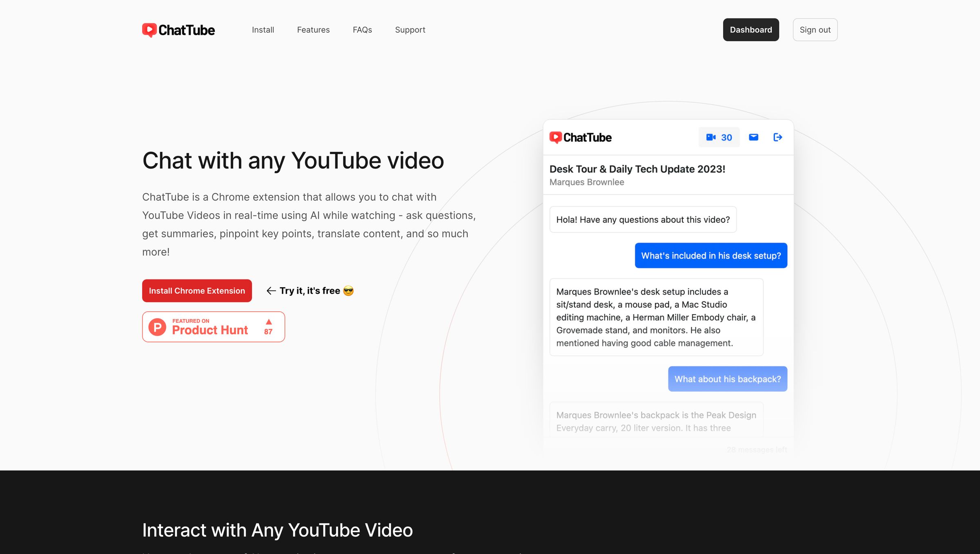Click the sunglasses emoji
980x554 pixels.
[348, 291]
